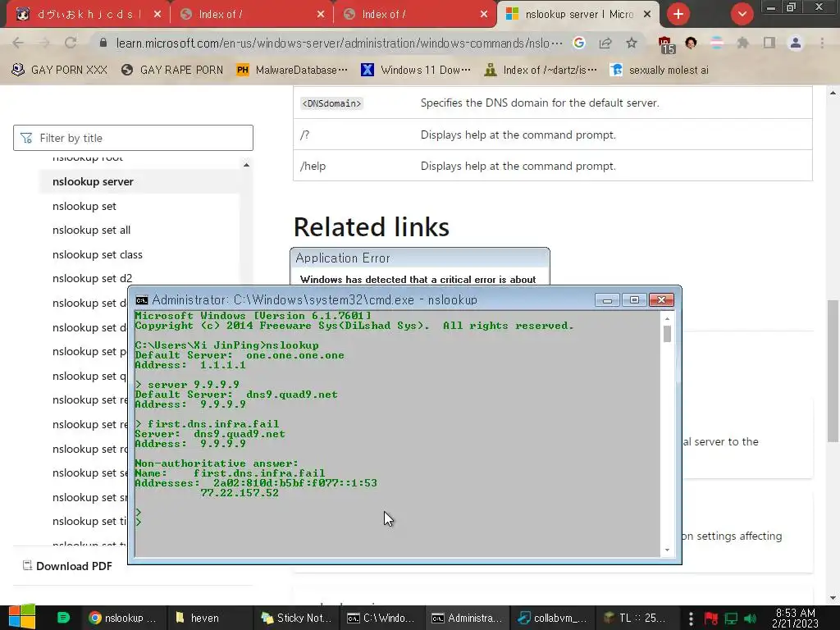
Task: Click the sidebar list scroll-up arrow
Action: click(246, 165)
